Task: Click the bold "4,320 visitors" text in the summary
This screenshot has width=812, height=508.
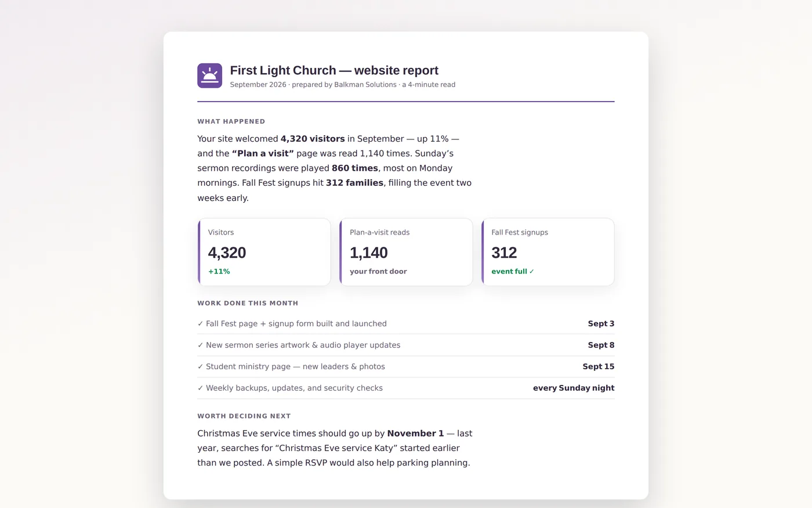Action: 313,139
